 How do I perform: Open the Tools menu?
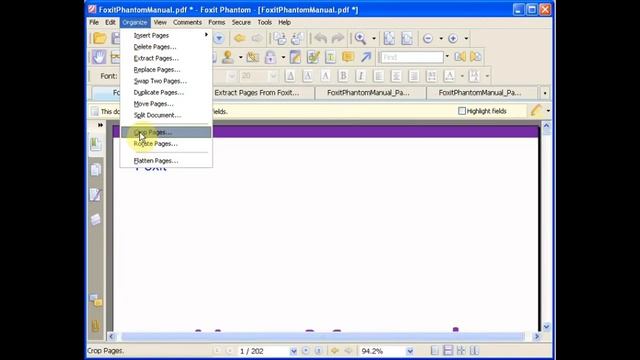click(264, 22)
